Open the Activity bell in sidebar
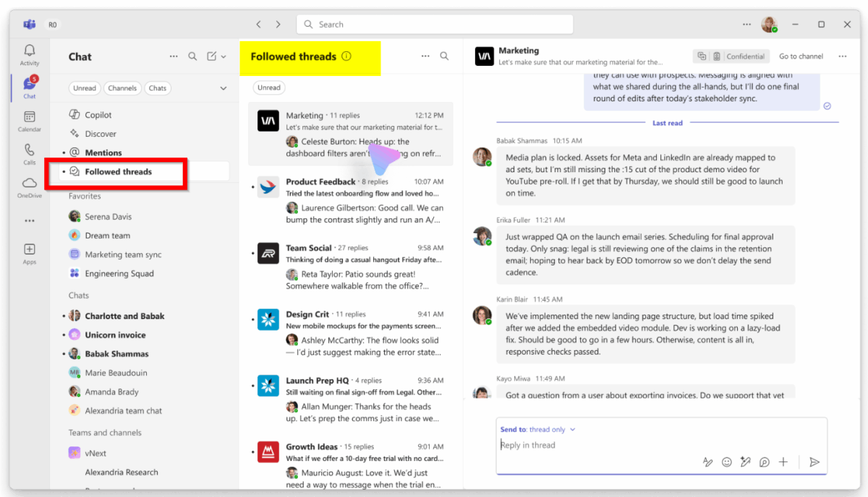The width and height of the screenshot is (868, 497). pyautogui.click(x=30, y=51)
